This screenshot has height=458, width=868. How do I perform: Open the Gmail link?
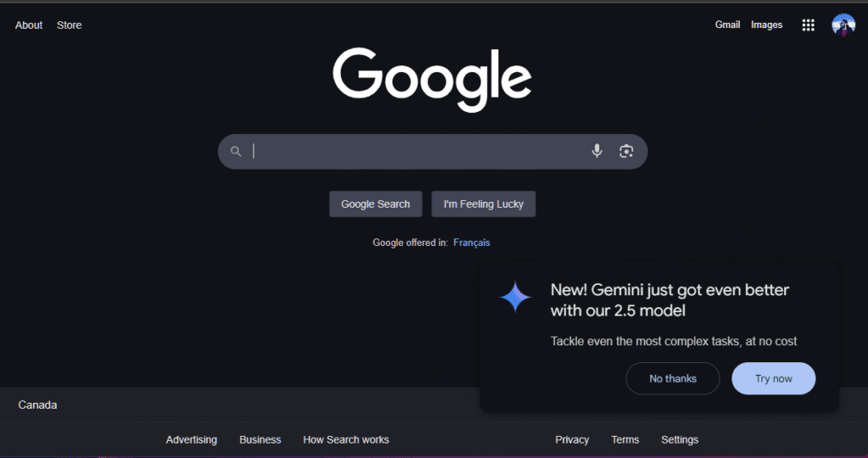point(727,25)
